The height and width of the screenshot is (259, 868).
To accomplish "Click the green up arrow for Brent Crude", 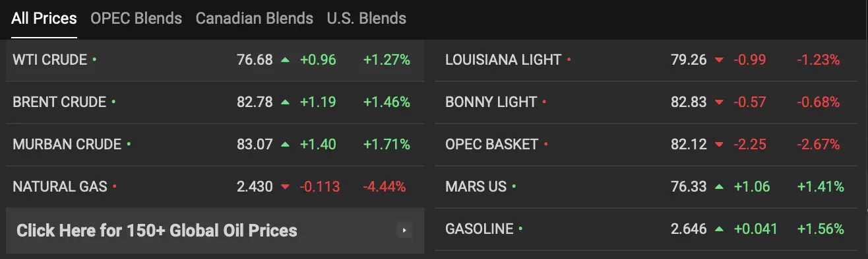I will pyautogui.click(x=285, y=102).
